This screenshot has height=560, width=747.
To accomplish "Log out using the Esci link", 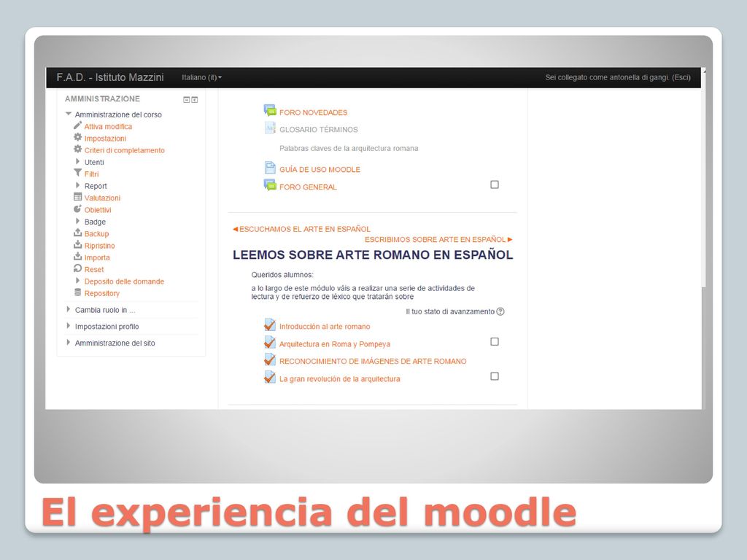I will [681, 77].
